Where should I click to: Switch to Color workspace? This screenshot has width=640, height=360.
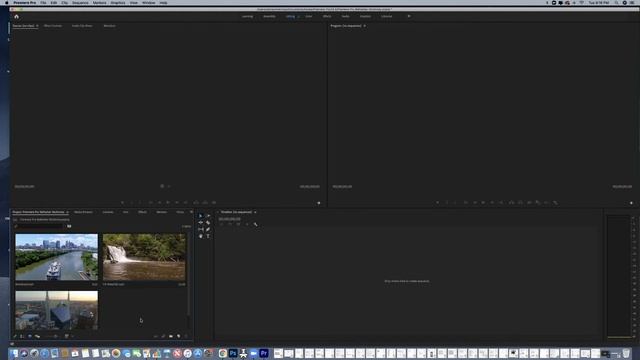(x=309, y=16)
